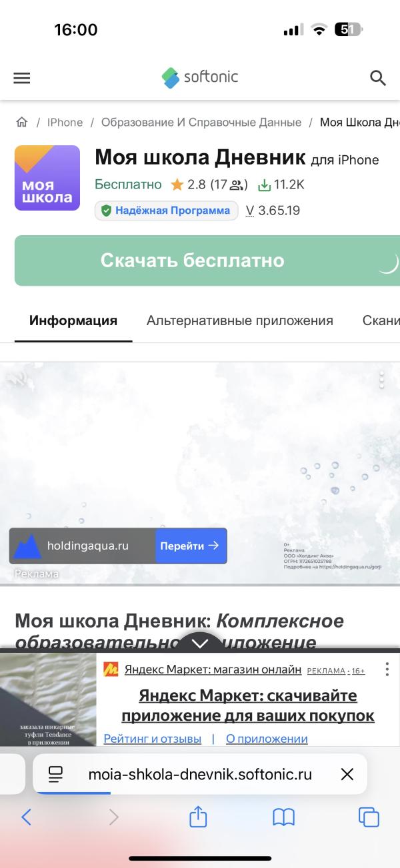Tap the Softonic logo
Image resolution: width=400 pixels, height=868 pixels.
200,77
